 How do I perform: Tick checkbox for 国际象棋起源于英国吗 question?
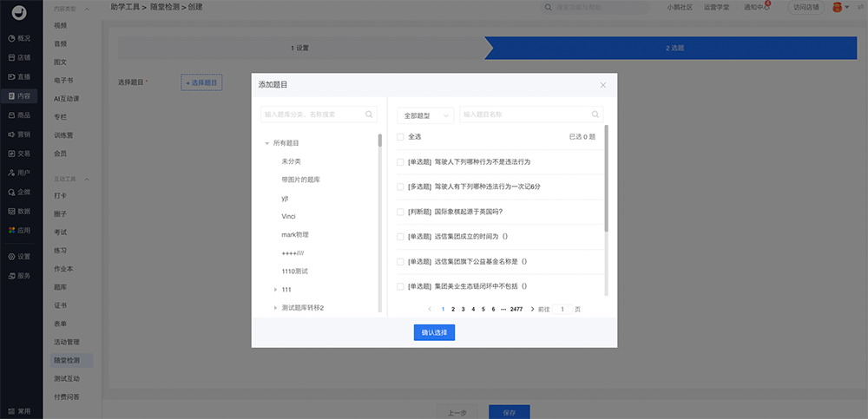click(400, 212)
